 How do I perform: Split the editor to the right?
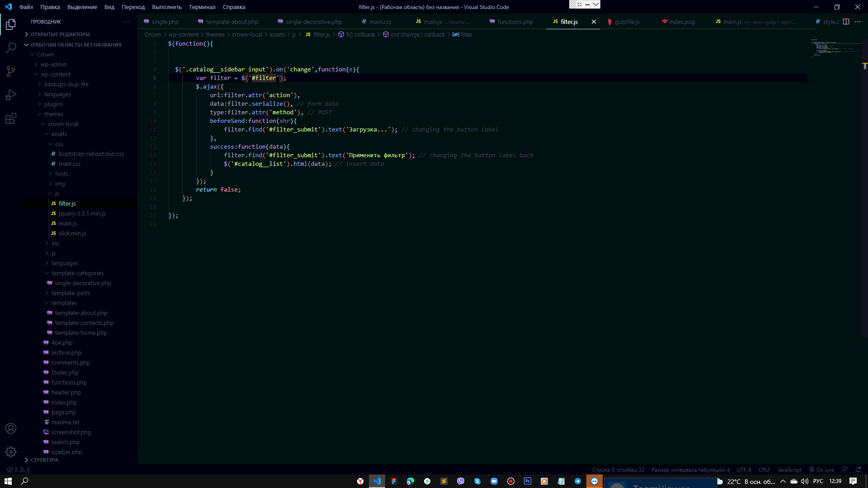[x=846, y=22]
